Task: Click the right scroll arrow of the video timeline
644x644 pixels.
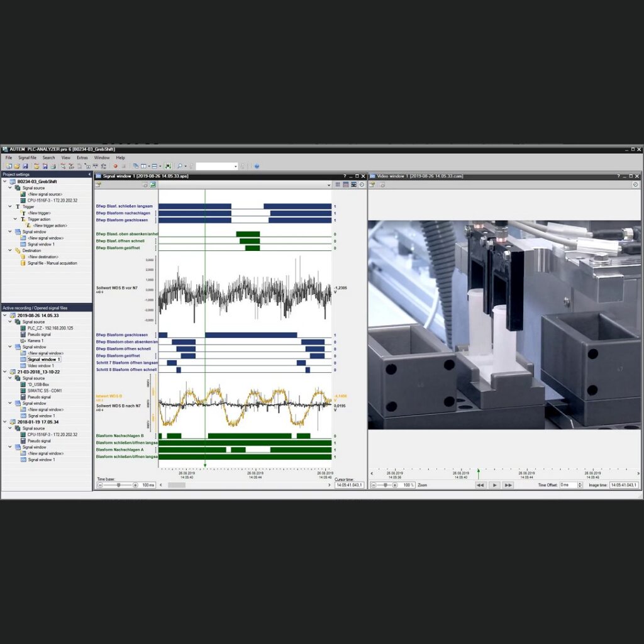Action: click(x=638, y=474)
